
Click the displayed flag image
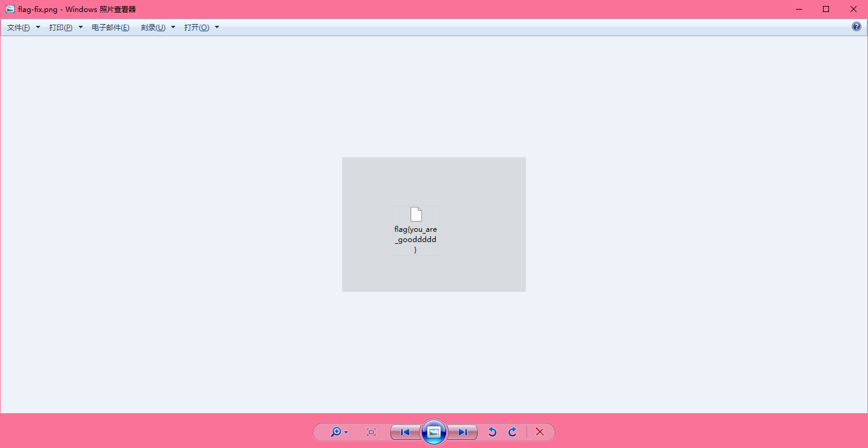click(x=433, y=225)
